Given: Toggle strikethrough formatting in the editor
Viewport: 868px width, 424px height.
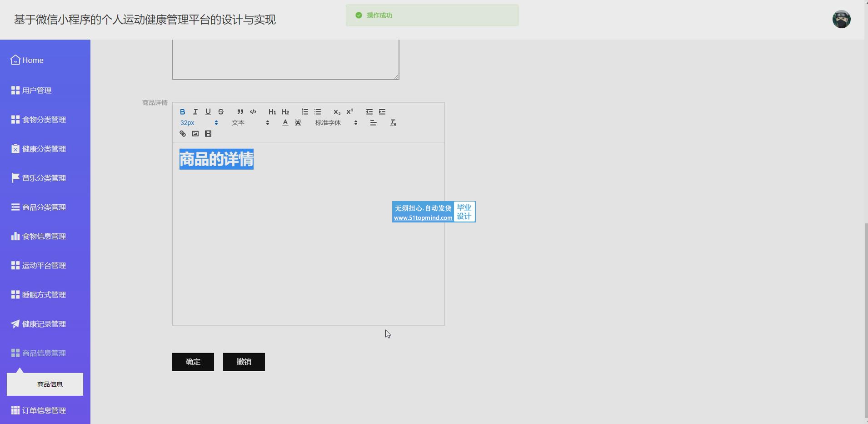Looking at the screenshot, I should click(221, 112).
